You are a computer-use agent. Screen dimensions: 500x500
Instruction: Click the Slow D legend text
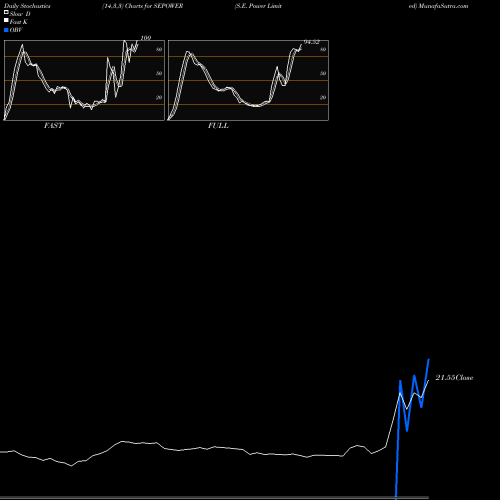(x=20, y=14)
